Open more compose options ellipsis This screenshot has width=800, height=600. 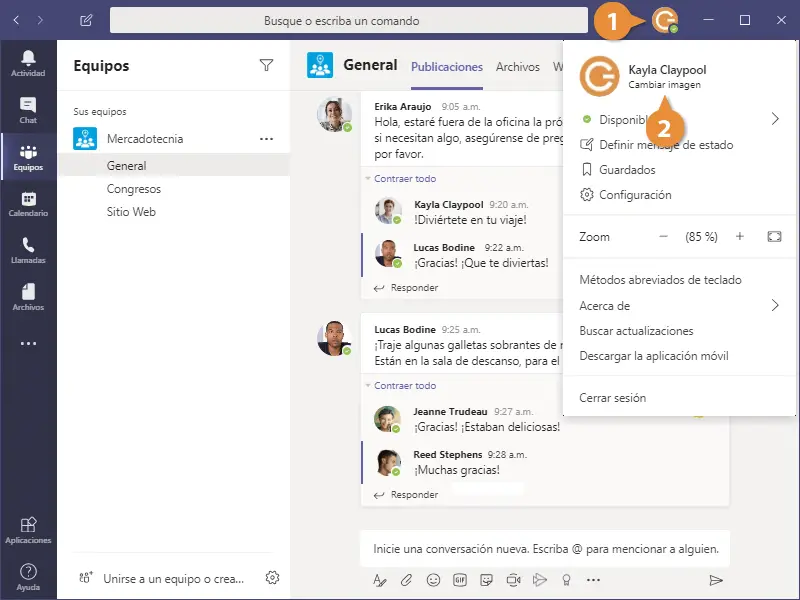[593, 580]
